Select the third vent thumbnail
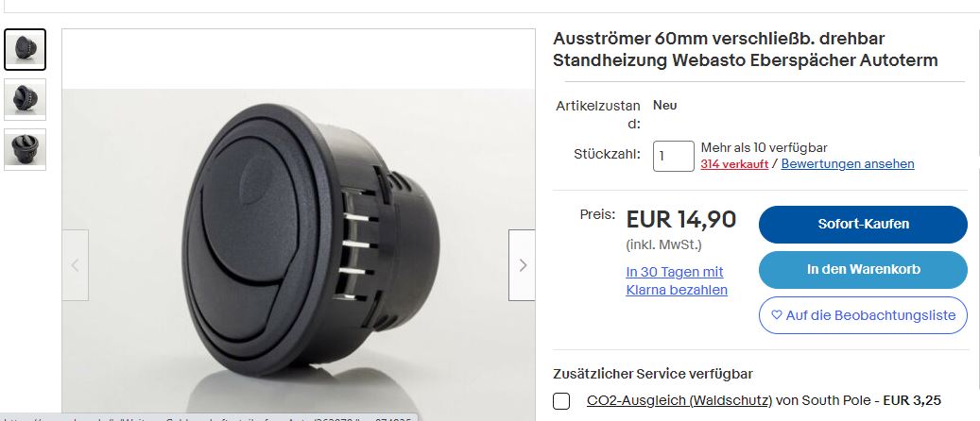 tap(25, 149)
